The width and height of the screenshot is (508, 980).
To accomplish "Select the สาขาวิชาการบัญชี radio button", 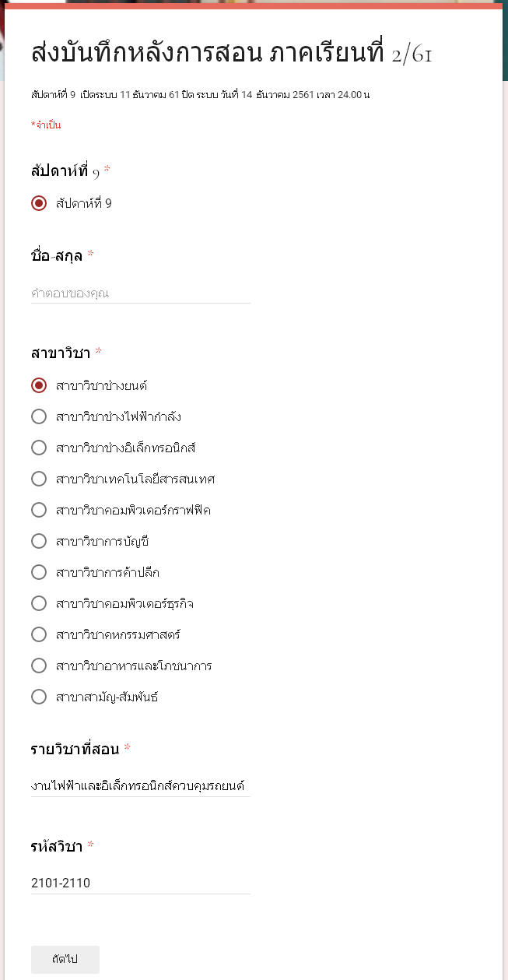I will click(x=39, y=541).
